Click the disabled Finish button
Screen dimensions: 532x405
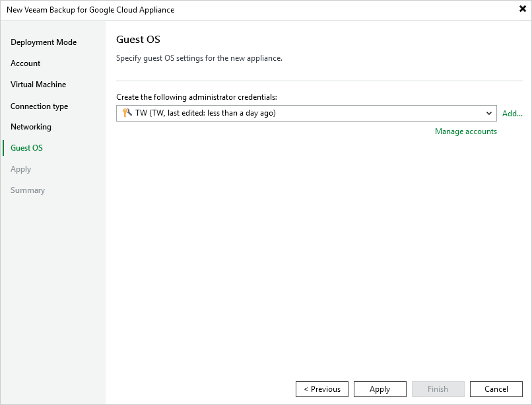(438, 389)
